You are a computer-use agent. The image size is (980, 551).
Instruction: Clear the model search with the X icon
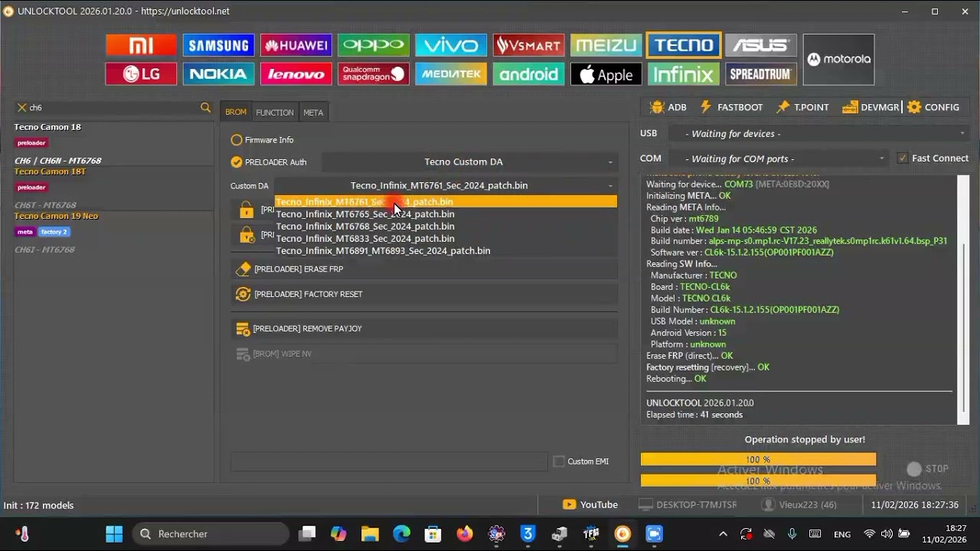click(x=21, y=108)
